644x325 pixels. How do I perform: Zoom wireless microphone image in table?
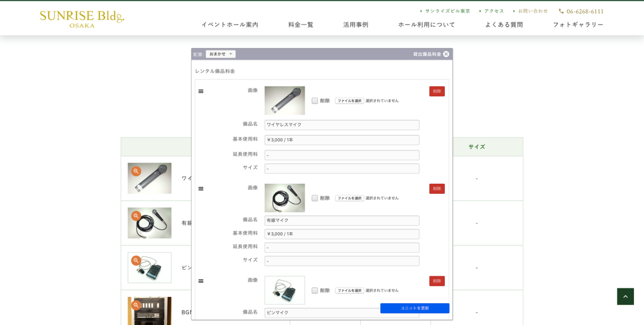[136, 171]
